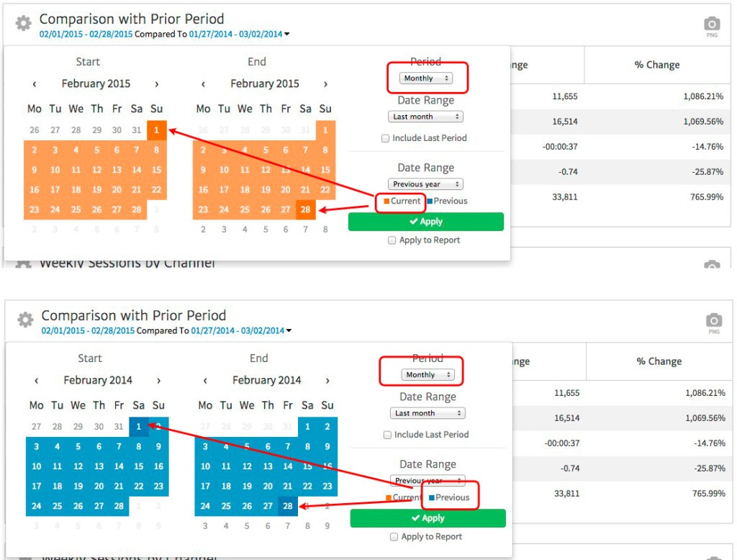This screenshot has width=737, height=560.
Task: Open the Last month dropdown beside the blue calendars
Action: [x=429, y=413]
